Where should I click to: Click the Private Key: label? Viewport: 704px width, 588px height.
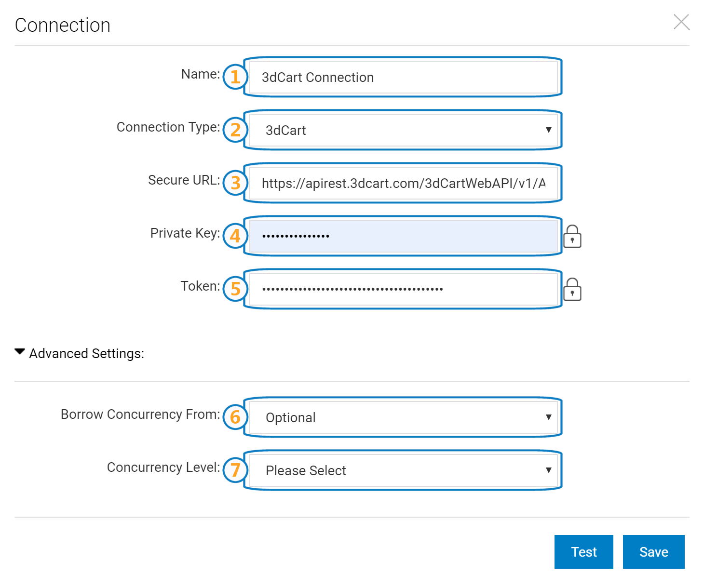(185, 233)
